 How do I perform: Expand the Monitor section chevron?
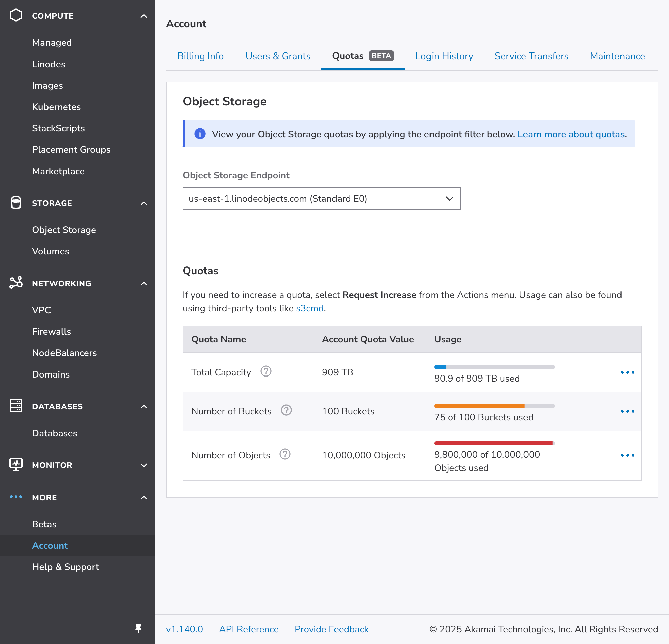tap(144, 465)
